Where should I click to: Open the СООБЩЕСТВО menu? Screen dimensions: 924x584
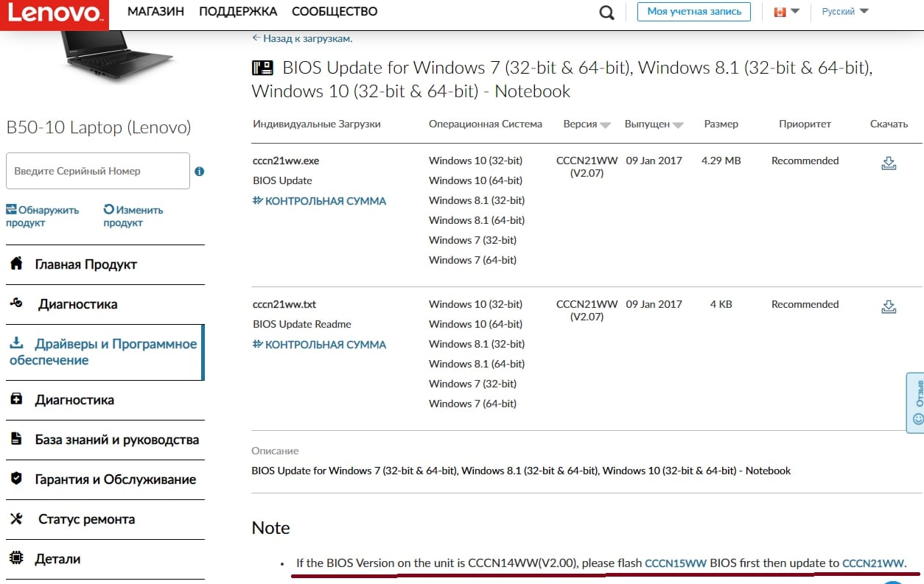335,12
